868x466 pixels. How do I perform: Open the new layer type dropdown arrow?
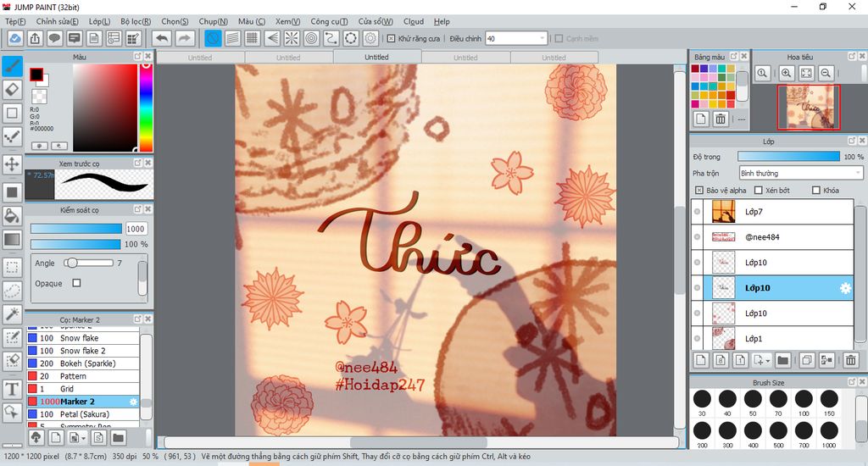(767, 361)
